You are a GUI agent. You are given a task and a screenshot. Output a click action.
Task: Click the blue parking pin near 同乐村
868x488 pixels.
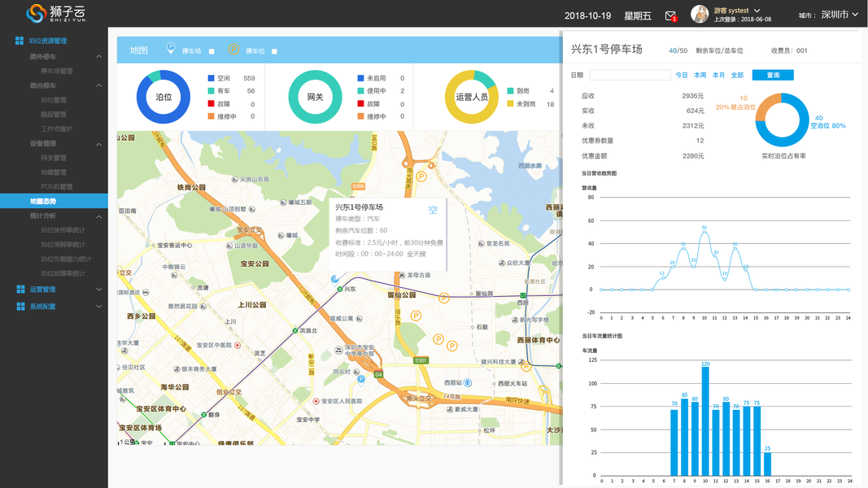pyautogui.click(x=361, y=379)
